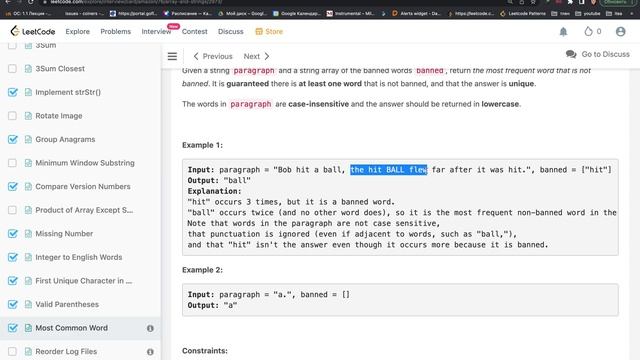The height and width of the screenshot is (360, 640).
Task: Check the Reorder Log Files checkbox
Action: pyautogui.click(x=13, y=352)
